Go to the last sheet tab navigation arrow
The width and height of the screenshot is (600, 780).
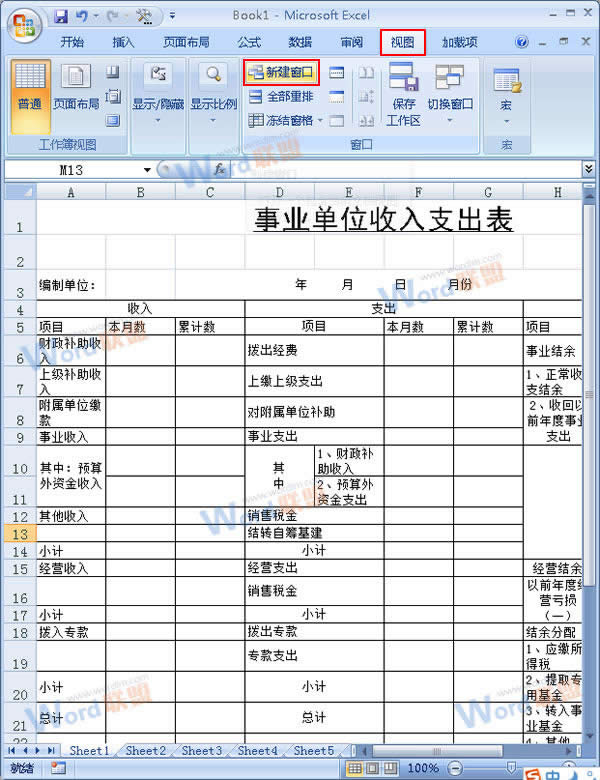point(51,750)
